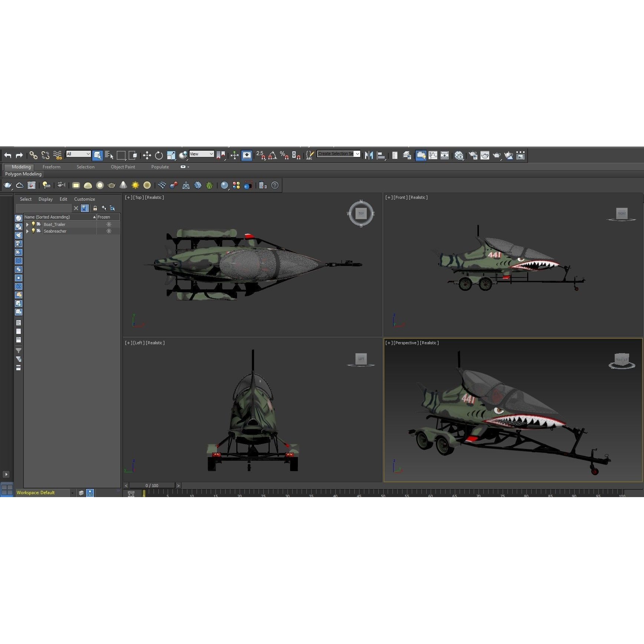Toggle the lightbulb to hide Seabreacher
The image size is (644, 644).
[33, 231]
